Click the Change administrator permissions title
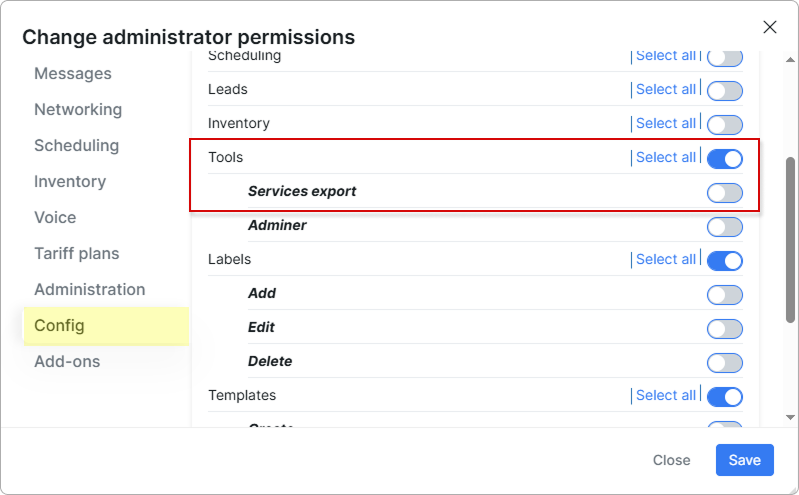 click(x=189, y=37)
